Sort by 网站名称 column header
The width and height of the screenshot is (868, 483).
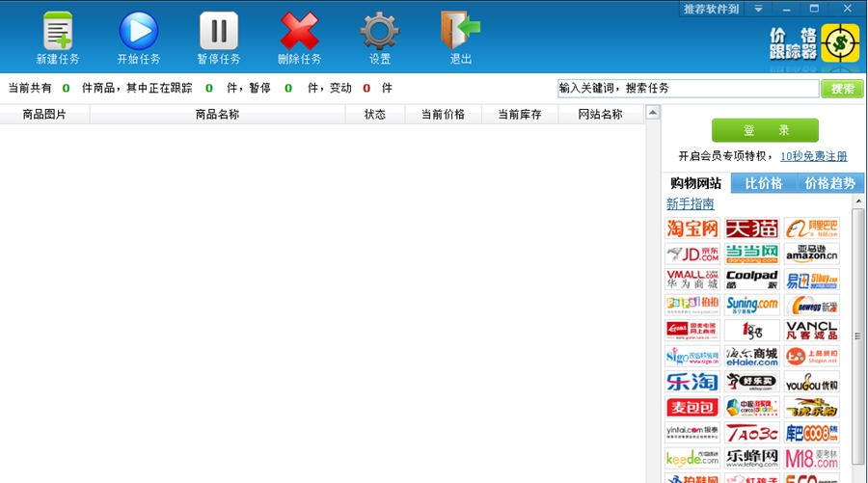click(x=600, y=115)
